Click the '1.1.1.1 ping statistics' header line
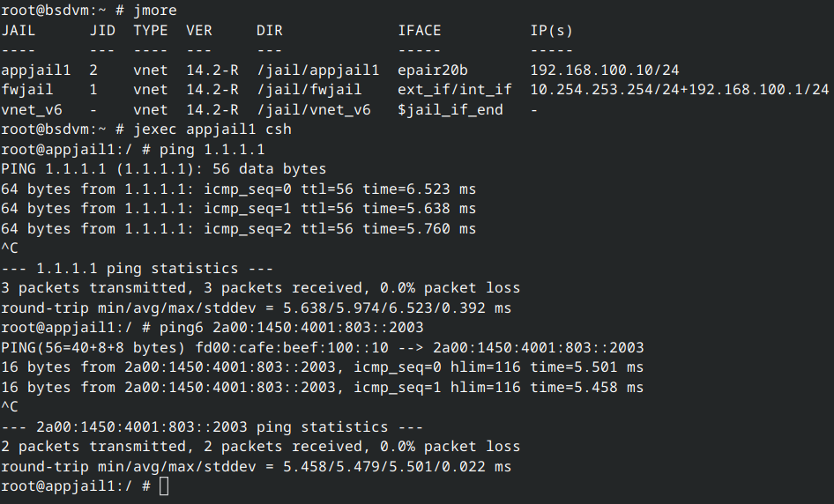Screen dimensions: 834x504 coord(119,269)
